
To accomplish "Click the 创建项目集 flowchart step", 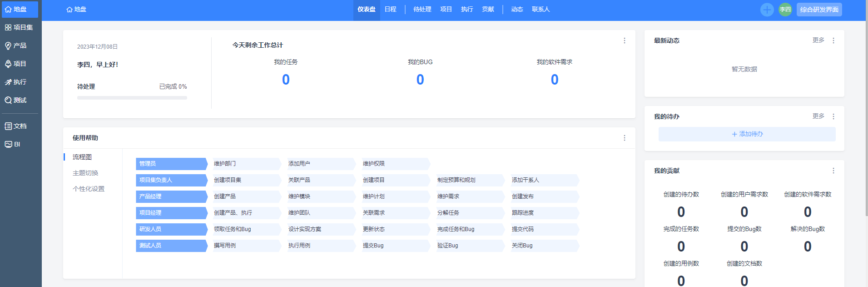I will [247, 180].
